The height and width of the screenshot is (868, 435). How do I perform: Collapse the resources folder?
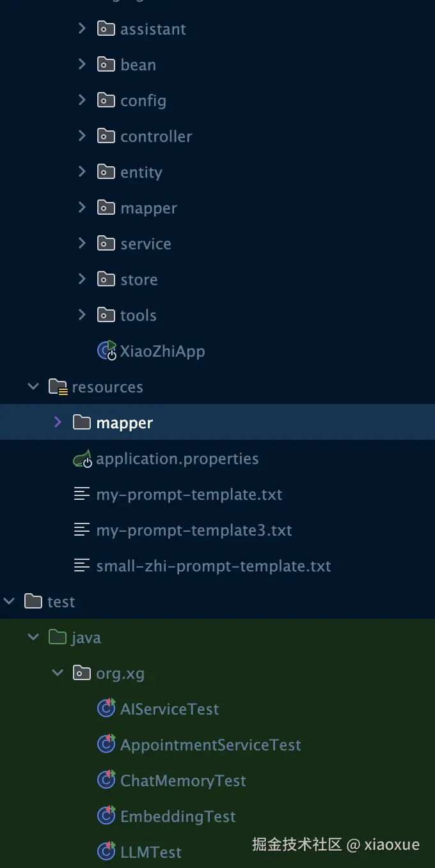click(x=33, y=387)
